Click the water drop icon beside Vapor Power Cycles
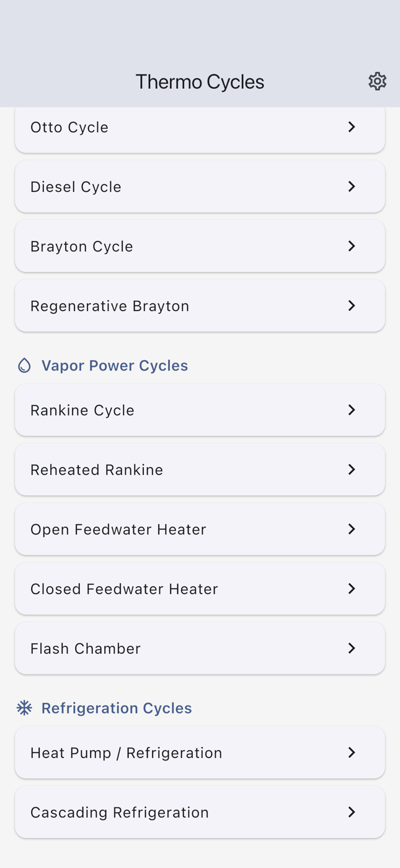 pos(24,365)
